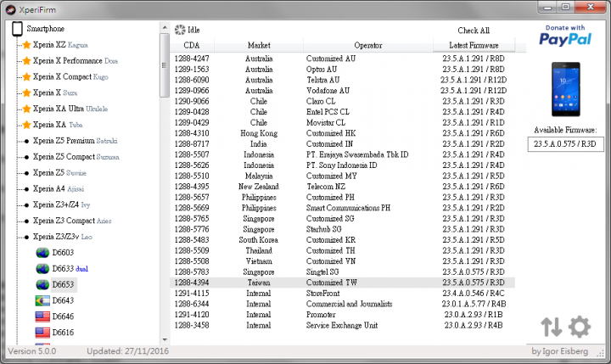Sort by the Latest Firmware column header

click(x=474, y=46)
